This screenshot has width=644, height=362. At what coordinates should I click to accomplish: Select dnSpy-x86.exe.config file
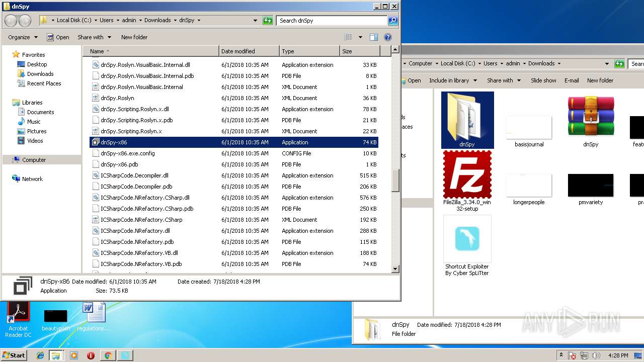click(x=234, y=153)
